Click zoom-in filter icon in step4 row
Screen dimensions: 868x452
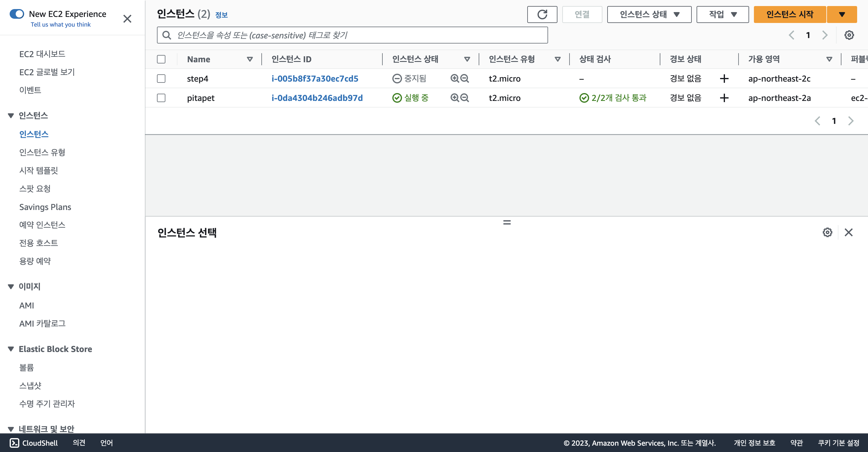coord(455,79)
